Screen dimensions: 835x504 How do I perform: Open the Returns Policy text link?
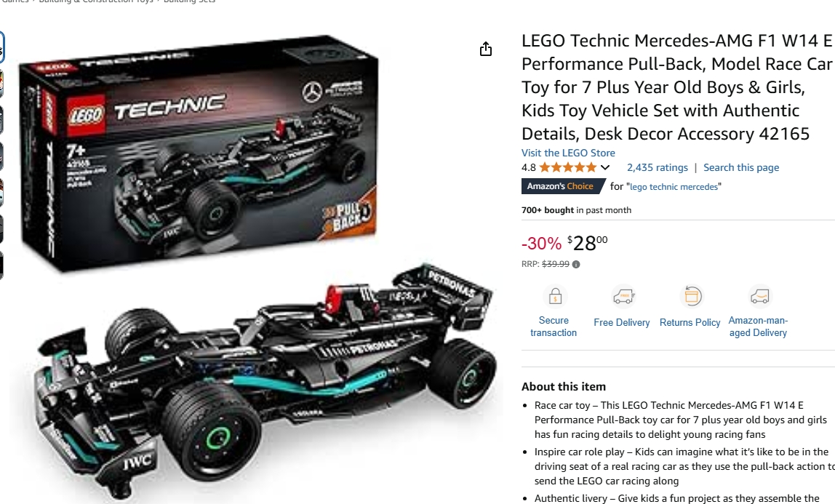690,322
